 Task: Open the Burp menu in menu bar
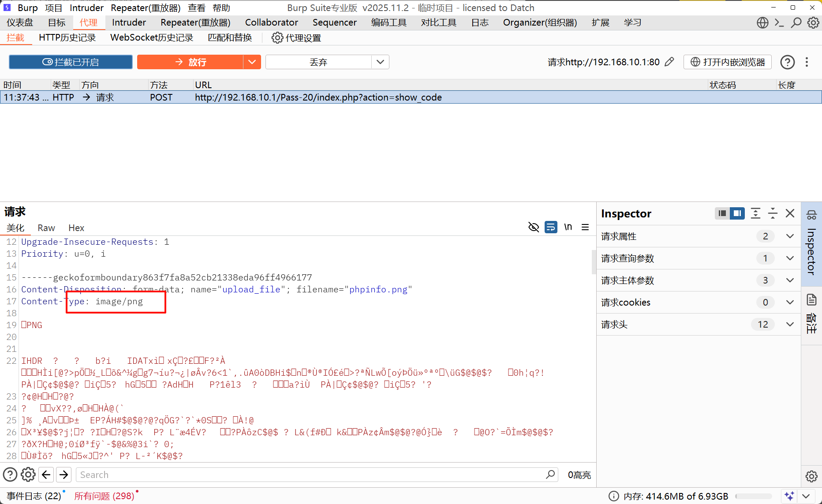coord(28,8)
